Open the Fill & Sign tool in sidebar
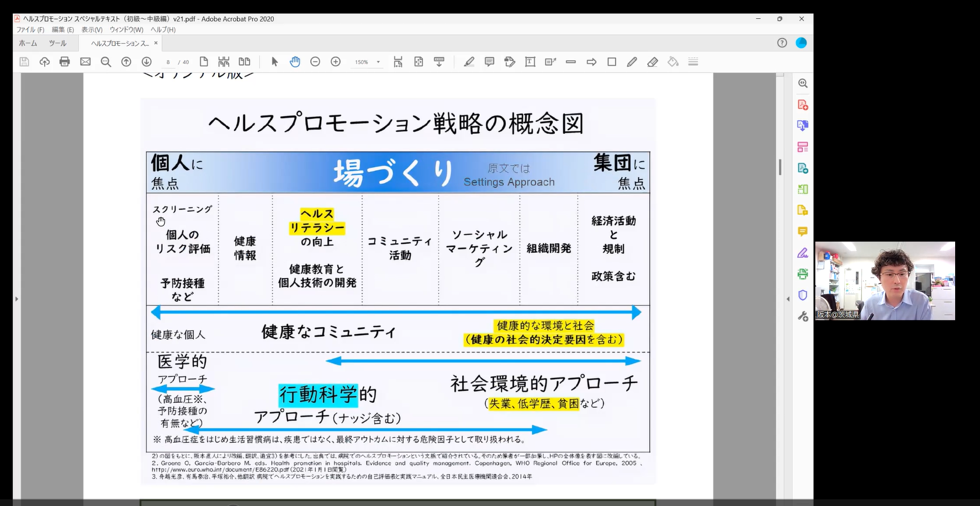 click(802, 253)
